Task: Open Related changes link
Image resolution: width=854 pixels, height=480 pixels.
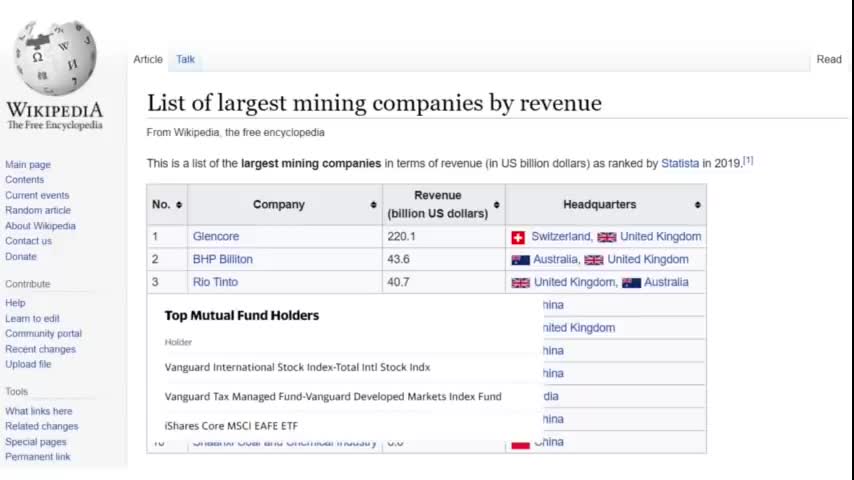Action: pyautogui.click(x=41, y=427)
